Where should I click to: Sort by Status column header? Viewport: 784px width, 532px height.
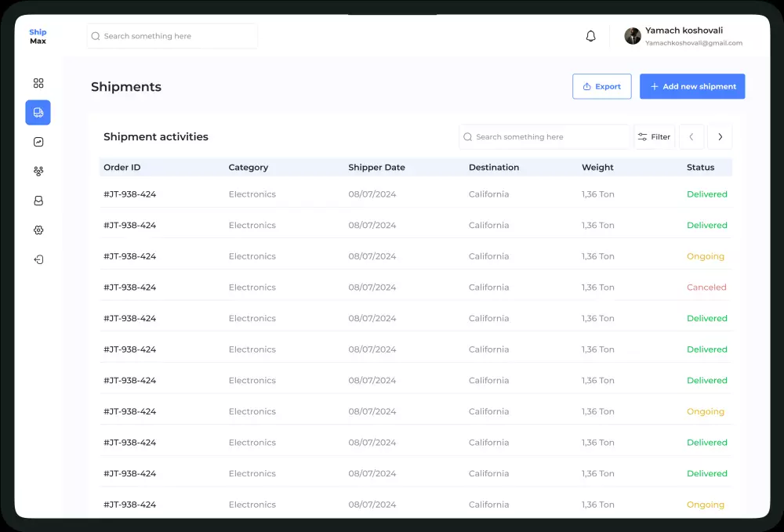[x=700, y=167]
